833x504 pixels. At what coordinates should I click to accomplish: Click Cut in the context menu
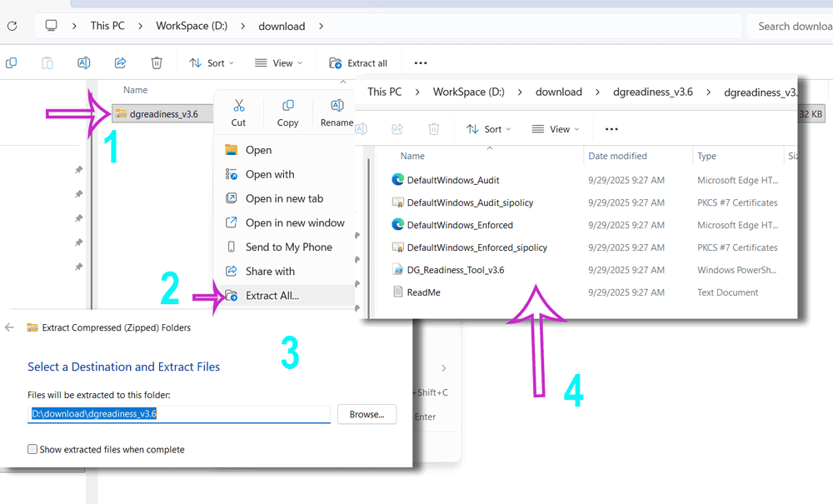238,113
